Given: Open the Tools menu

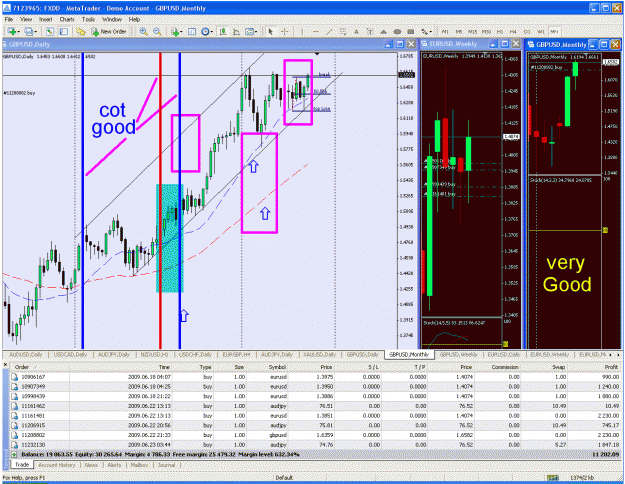Looking at the screenshot, I should click(x=88, y=19).
